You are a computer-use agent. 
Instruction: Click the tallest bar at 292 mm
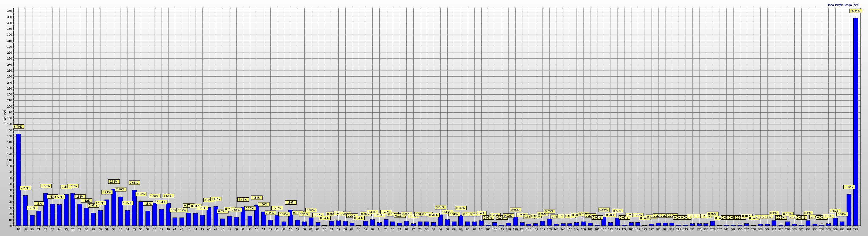pos(855,121)
